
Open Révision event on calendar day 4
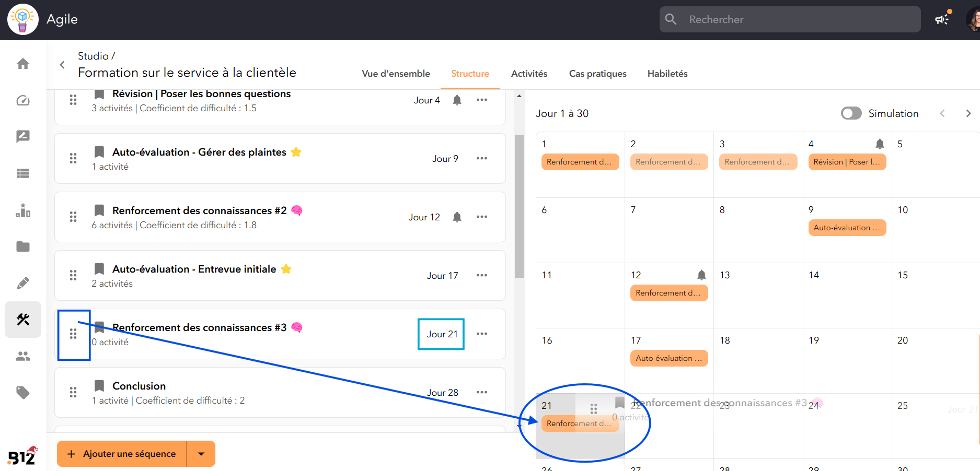(x=847, y=162)
